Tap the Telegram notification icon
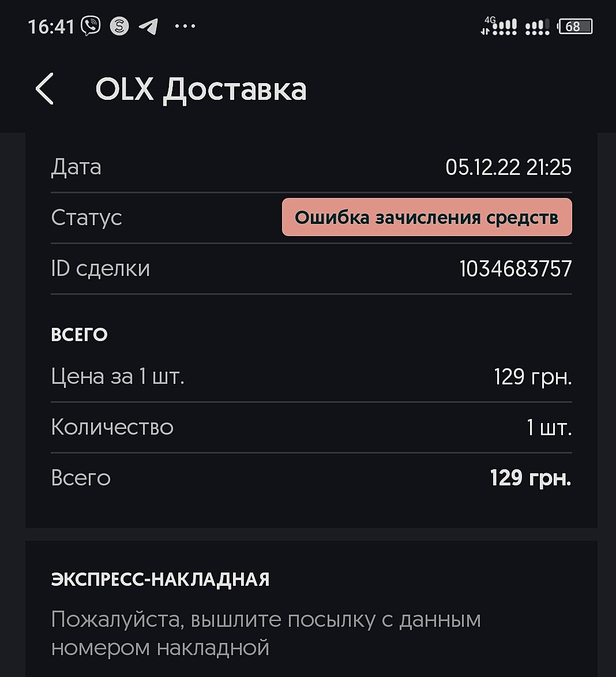 149,26
